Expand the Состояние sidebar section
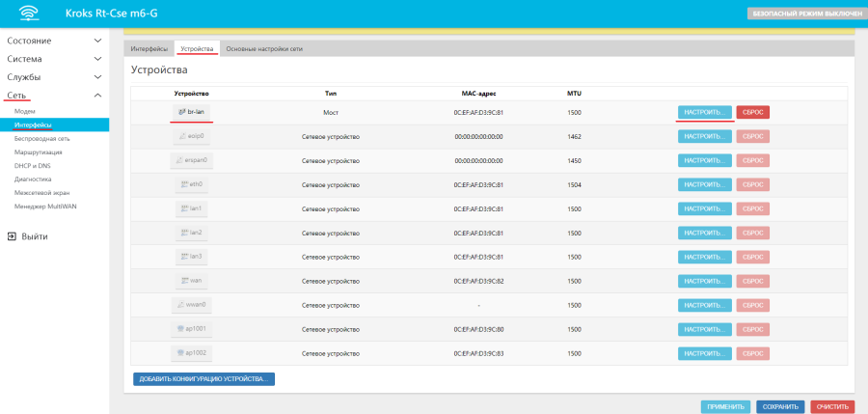 pos(54,41)
